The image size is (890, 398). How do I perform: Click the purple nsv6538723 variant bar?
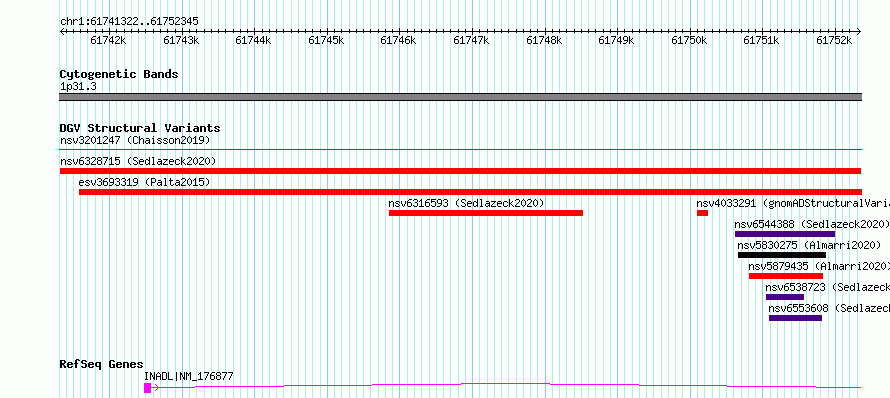click(x=785, y=297)
